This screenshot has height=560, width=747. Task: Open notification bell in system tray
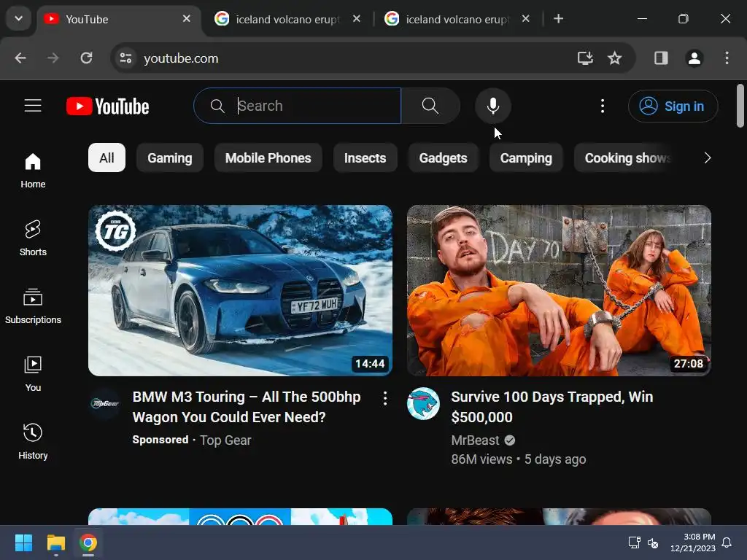[727, 542]
